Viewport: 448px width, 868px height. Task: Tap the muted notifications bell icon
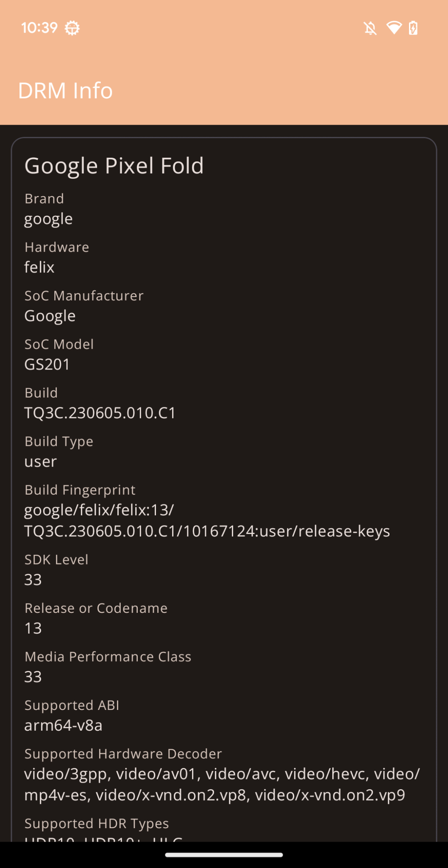[370, 27]
